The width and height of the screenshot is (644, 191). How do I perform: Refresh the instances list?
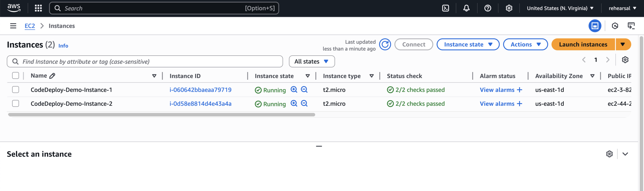385,45
